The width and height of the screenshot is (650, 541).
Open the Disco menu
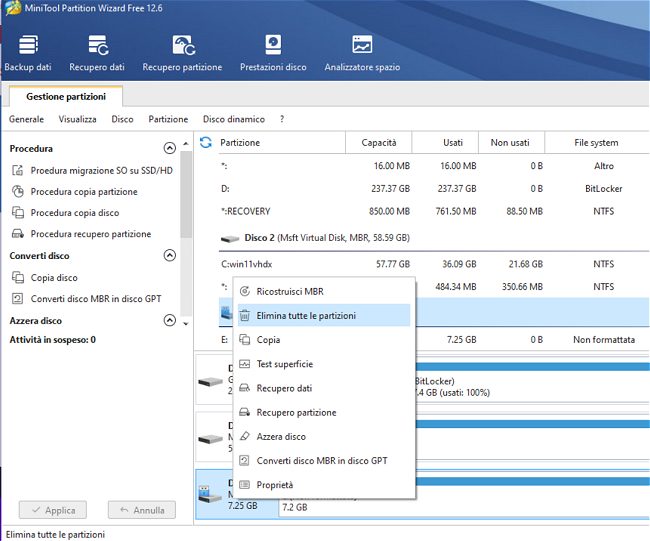click(122, 119)
